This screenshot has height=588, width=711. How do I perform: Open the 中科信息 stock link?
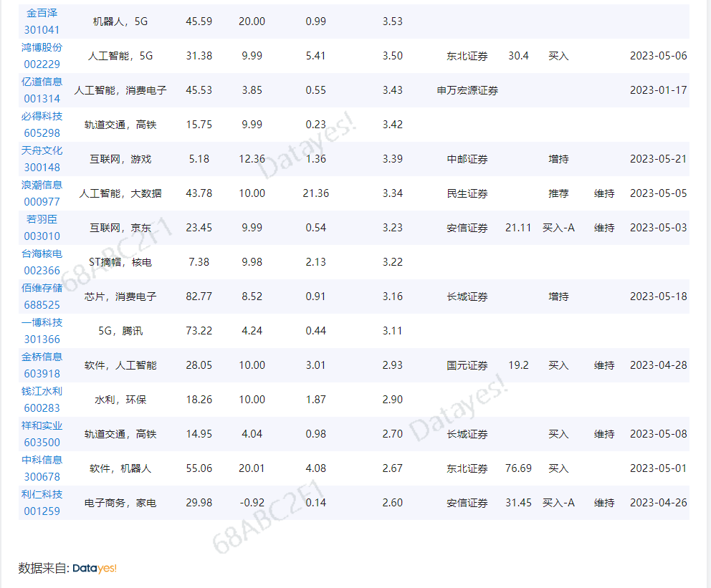(x=42, y=461)
